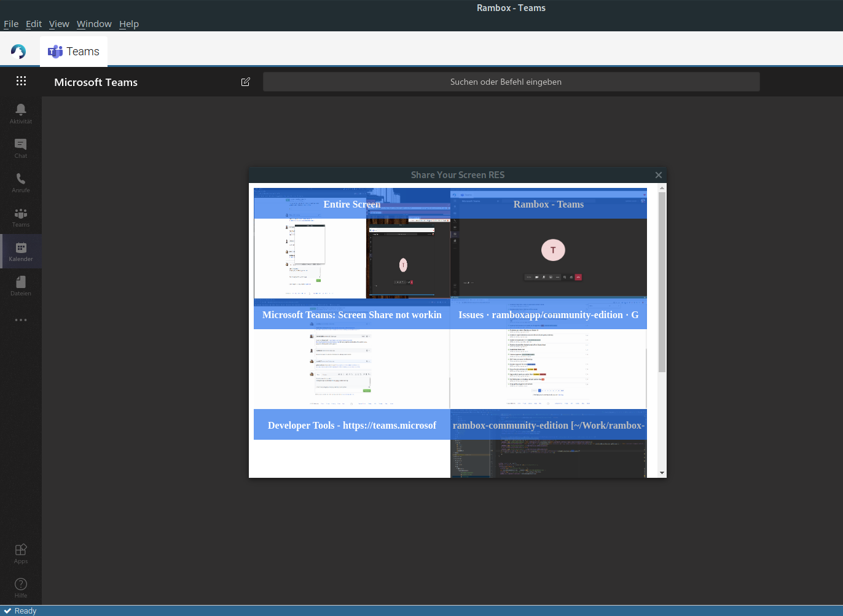Click the Ready status bar entry

point(20,610)
